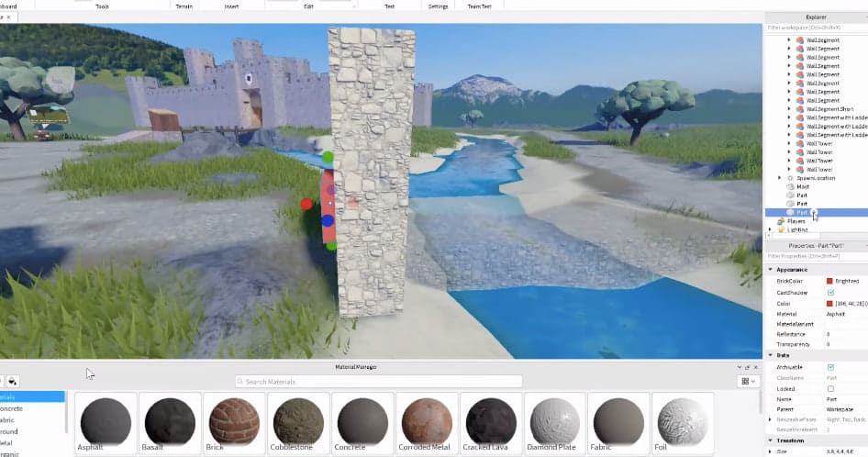Expand the ResizeableFaces property arrow
The height and width of the screenshot is (457, 868).
[770, 420]
